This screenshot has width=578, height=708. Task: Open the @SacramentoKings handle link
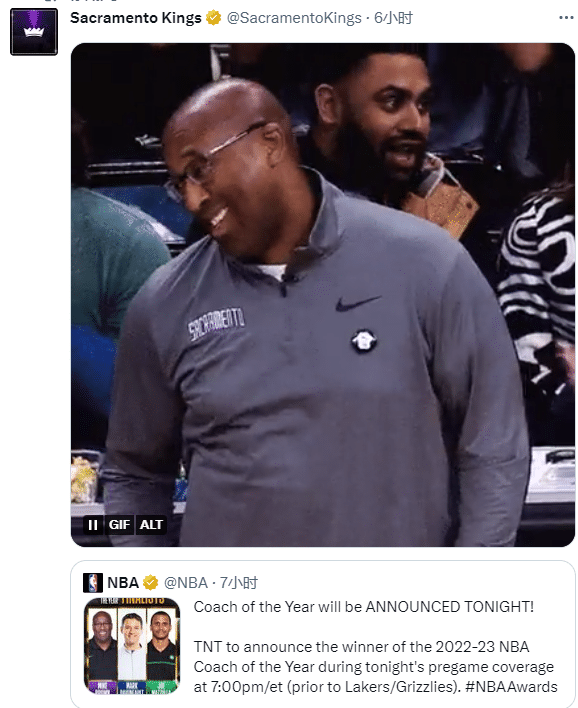294,18
